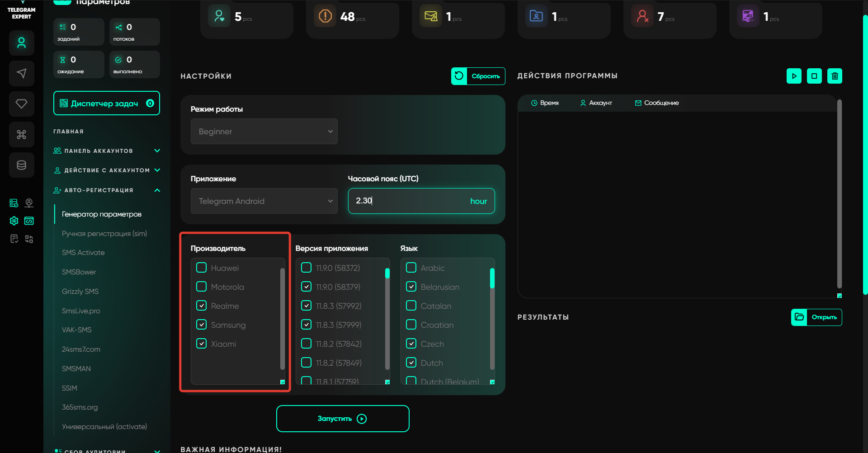Open the Telegram Android application dropdown

point(264,201)
